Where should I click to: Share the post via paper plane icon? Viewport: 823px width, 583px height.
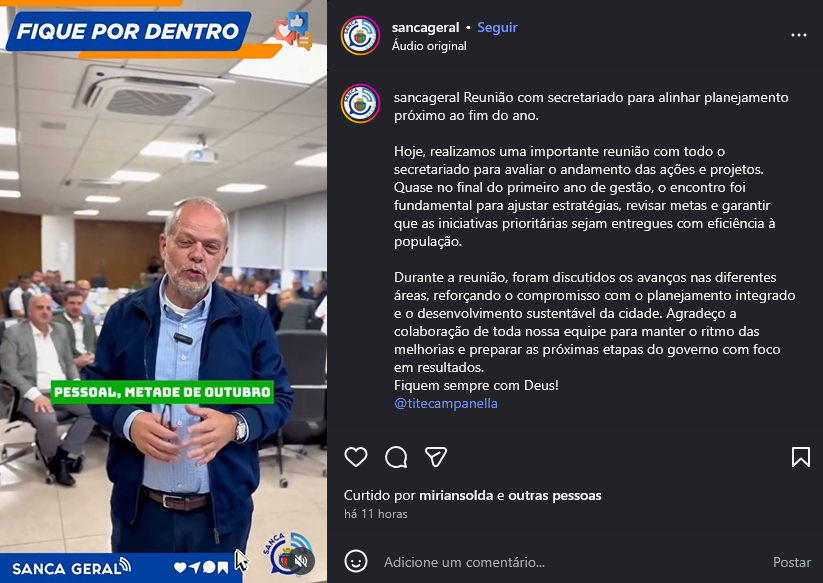(x=436, y=457)
